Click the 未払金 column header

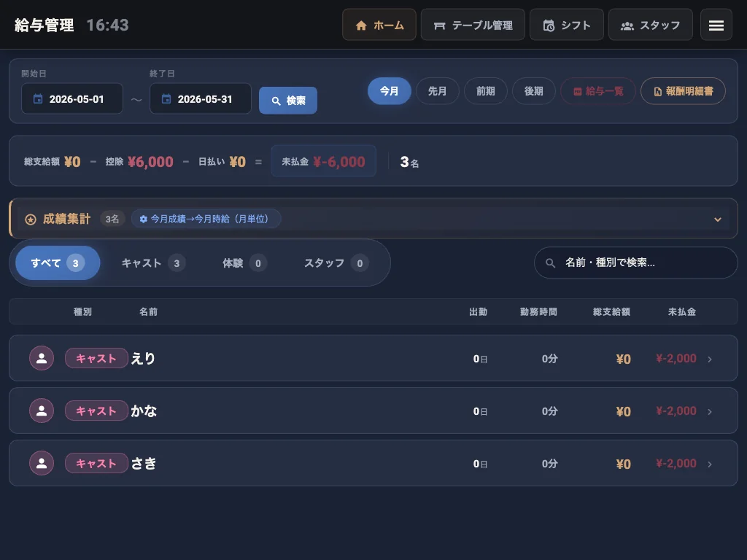pyautogui.click(x=682, y=312)
